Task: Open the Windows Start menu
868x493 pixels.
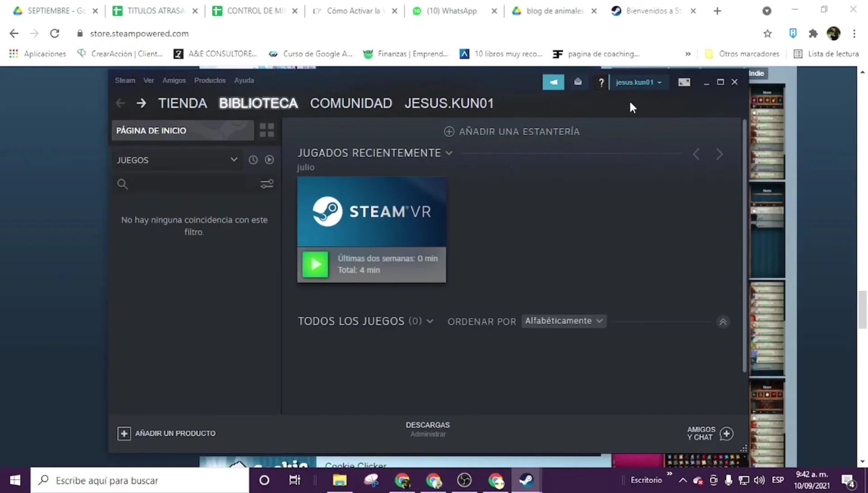Action: pyautogui.click(x=15, y=480)
